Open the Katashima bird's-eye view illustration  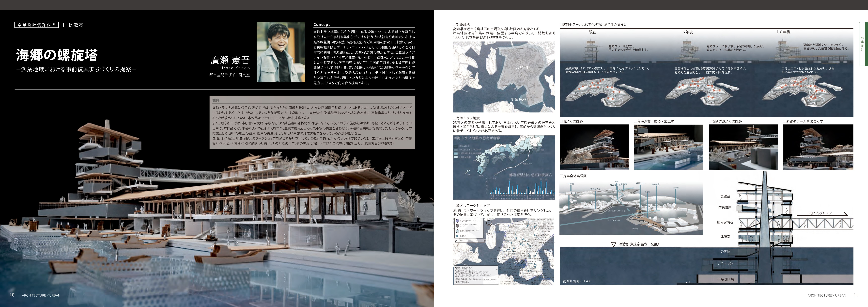(631, 208)
